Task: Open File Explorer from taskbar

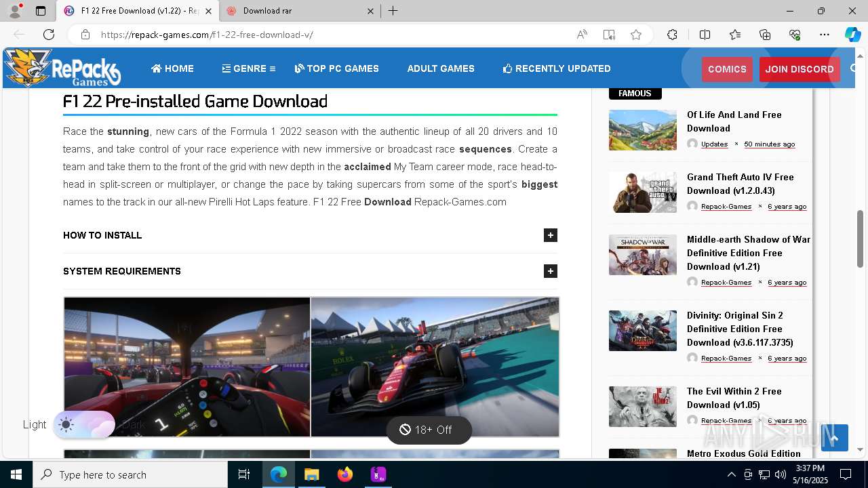Action: pyautogui.click(x=311, y=474)
